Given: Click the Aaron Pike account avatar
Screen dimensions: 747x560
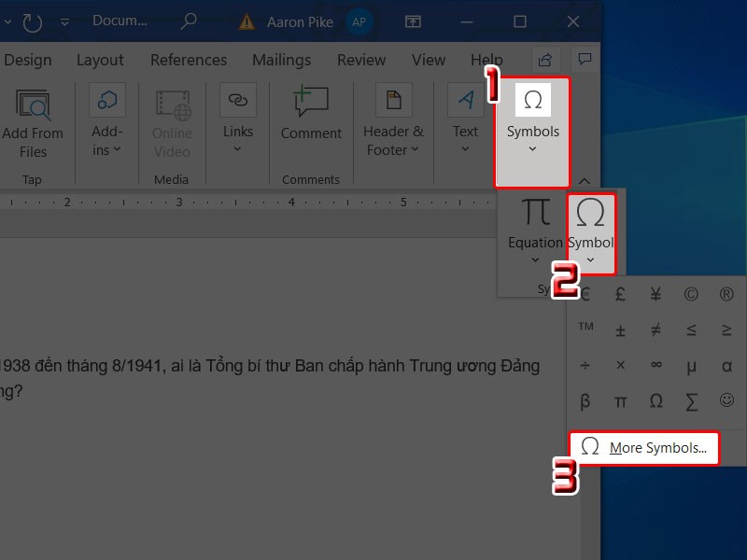Looking at the screenshot, I should pos(359,21).
